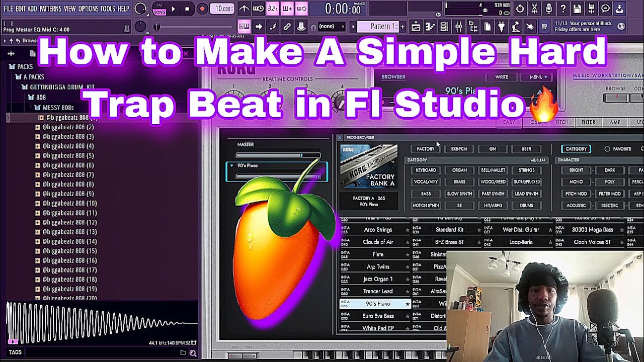The height and width of the screenshot is (362, 644).
Task: Open undo history icon
Action: (520, 9)
